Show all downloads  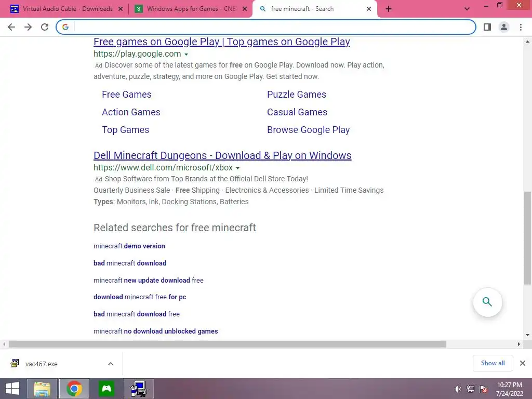(493, 363)
